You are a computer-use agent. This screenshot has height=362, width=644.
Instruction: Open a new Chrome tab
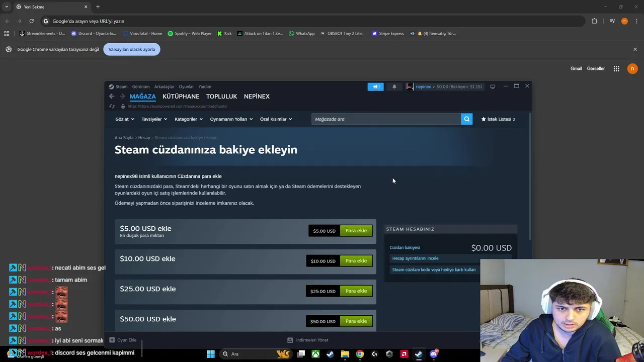point(98,7)
